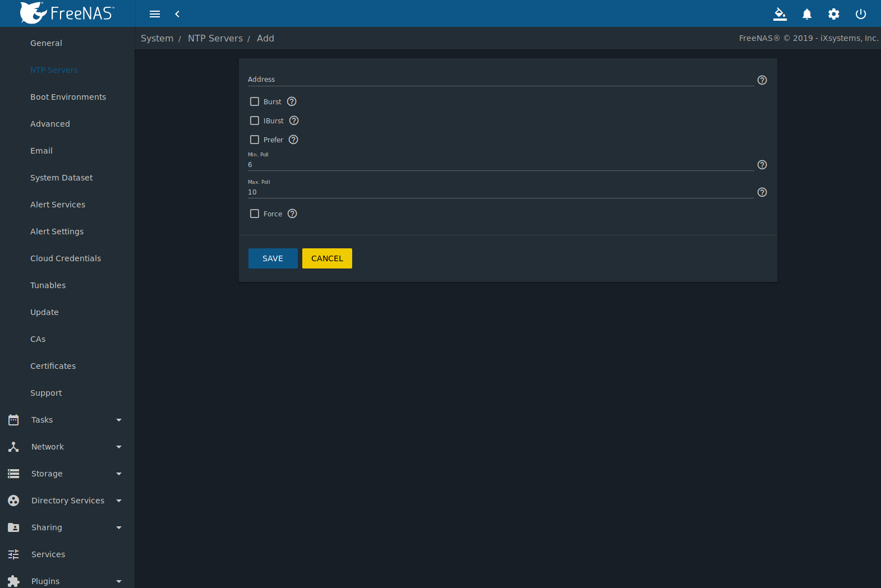Show help for Min. Poll

[762, 165]
